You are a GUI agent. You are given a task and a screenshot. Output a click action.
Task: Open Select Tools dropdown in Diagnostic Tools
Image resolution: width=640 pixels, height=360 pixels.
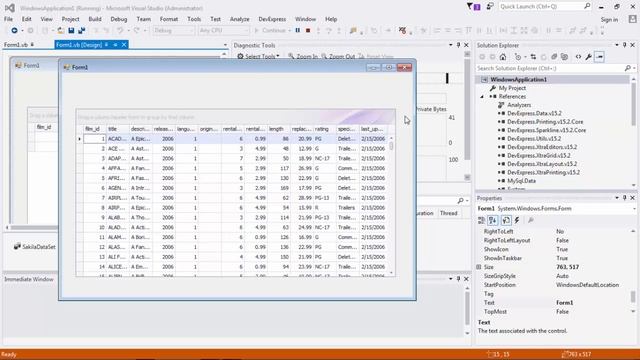click(258, 56)
